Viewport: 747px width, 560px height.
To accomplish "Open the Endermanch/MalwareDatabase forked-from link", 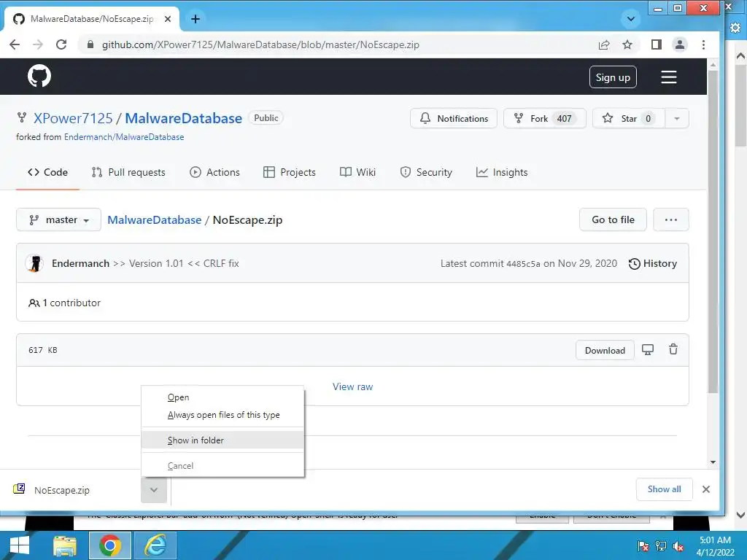I will tap(124, 137).
